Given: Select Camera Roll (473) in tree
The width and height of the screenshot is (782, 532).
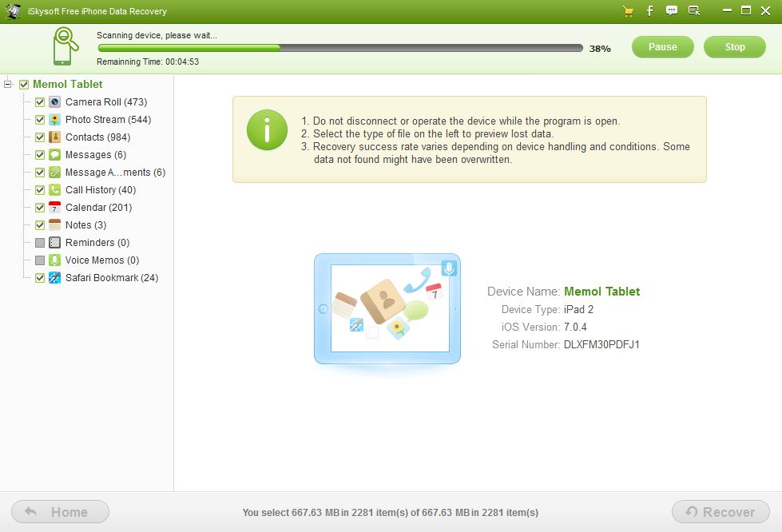Looking at the screenshot, I should pos(106,102).
